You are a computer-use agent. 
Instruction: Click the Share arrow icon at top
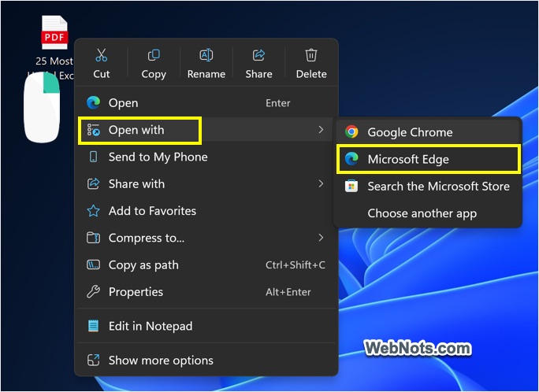click(x=258, y=55)
